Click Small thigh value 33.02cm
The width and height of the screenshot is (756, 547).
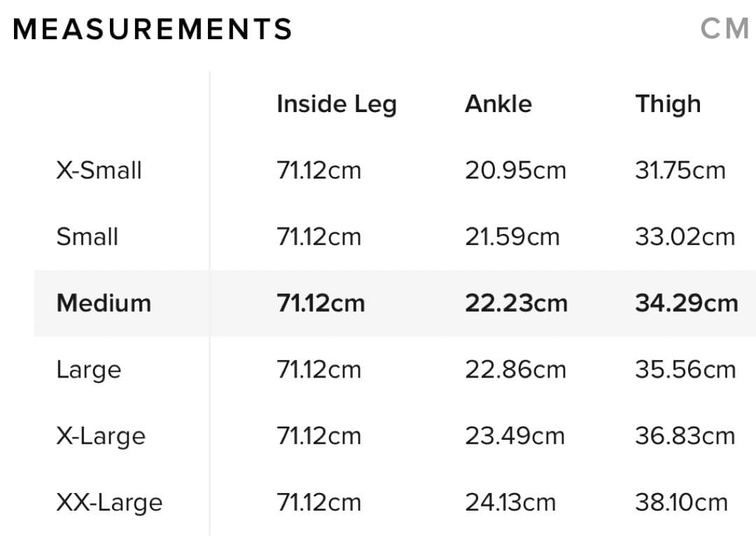click(685, 237)
